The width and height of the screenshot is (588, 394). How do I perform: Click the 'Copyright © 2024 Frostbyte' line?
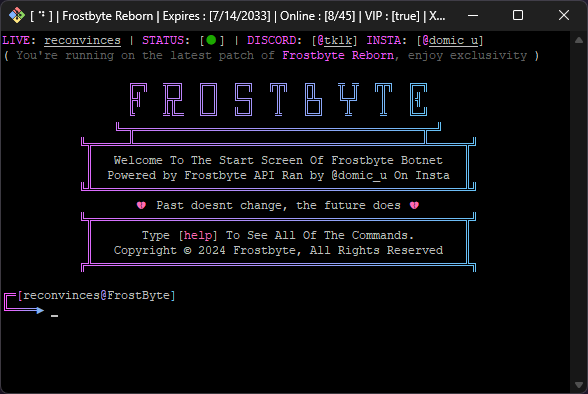(278, 250)
